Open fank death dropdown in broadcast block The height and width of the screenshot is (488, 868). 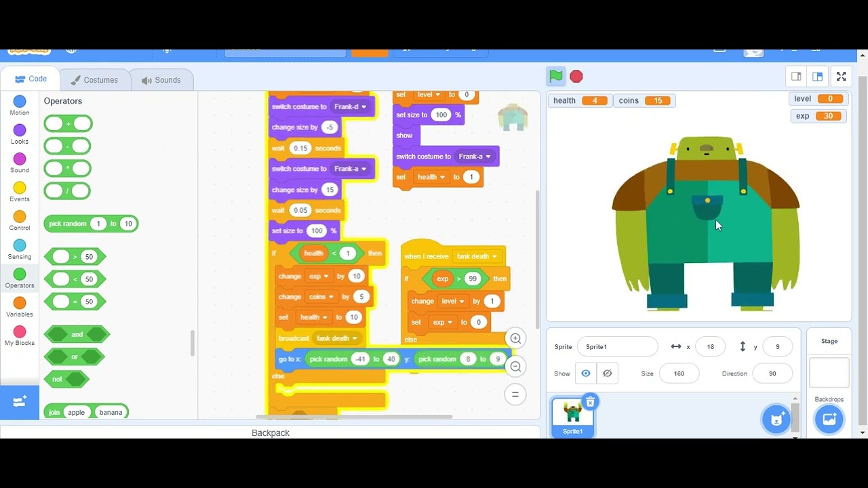tap(338, 338)
